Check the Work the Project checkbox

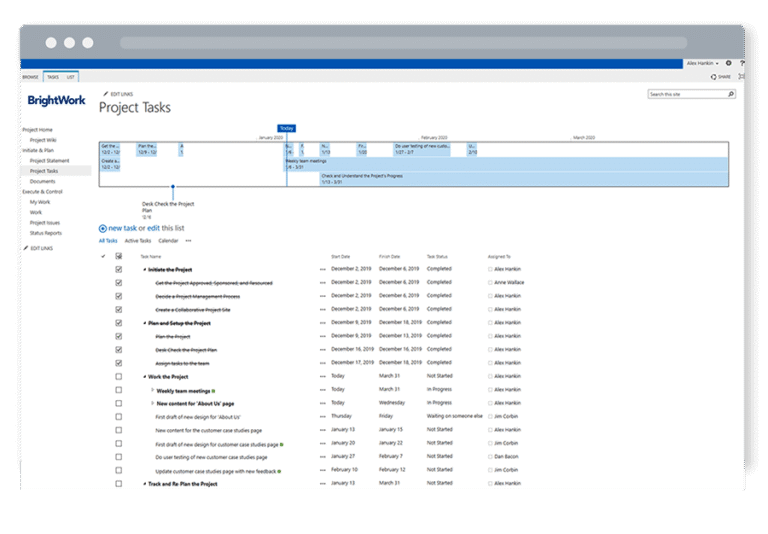coord(119,376)
